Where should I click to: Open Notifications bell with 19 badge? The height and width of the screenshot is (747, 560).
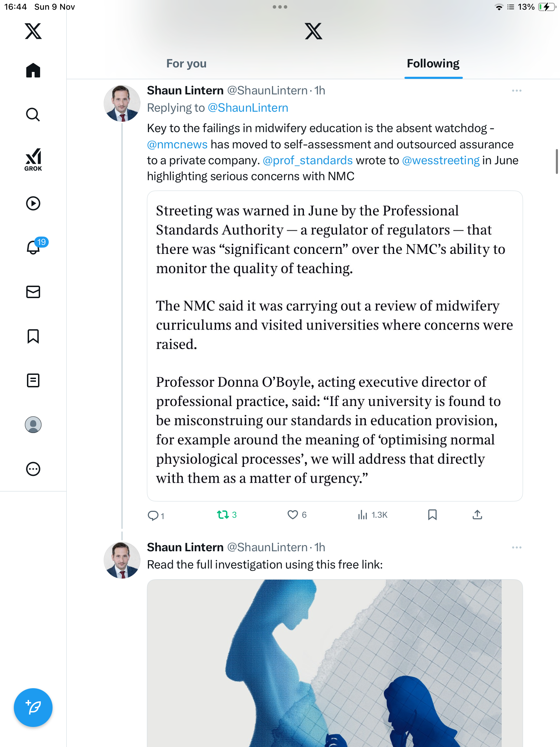[34, 247]
